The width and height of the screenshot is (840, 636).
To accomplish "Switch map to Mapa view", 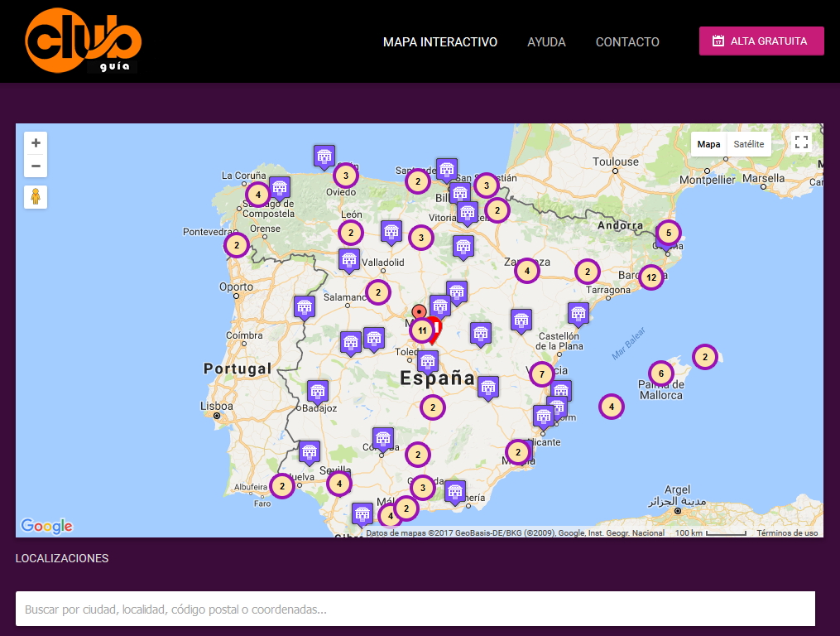I will tap(708, 144).
